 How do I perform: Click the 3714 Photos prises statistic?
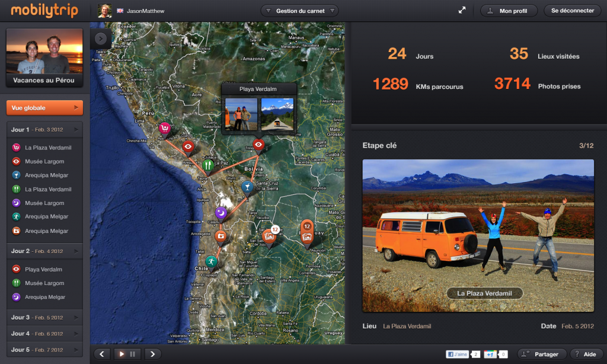point(537,84)
